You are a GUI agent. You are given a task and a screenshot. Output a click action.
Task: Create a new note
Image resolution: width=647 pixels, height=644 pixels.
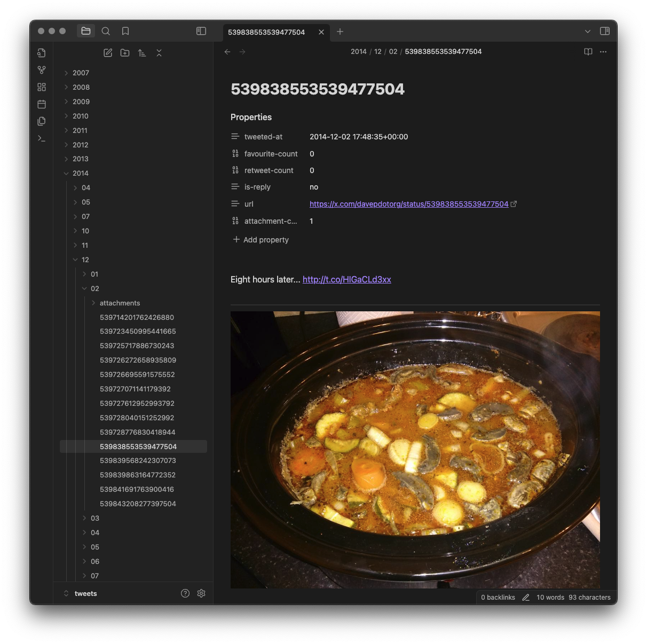click(108, 53)
